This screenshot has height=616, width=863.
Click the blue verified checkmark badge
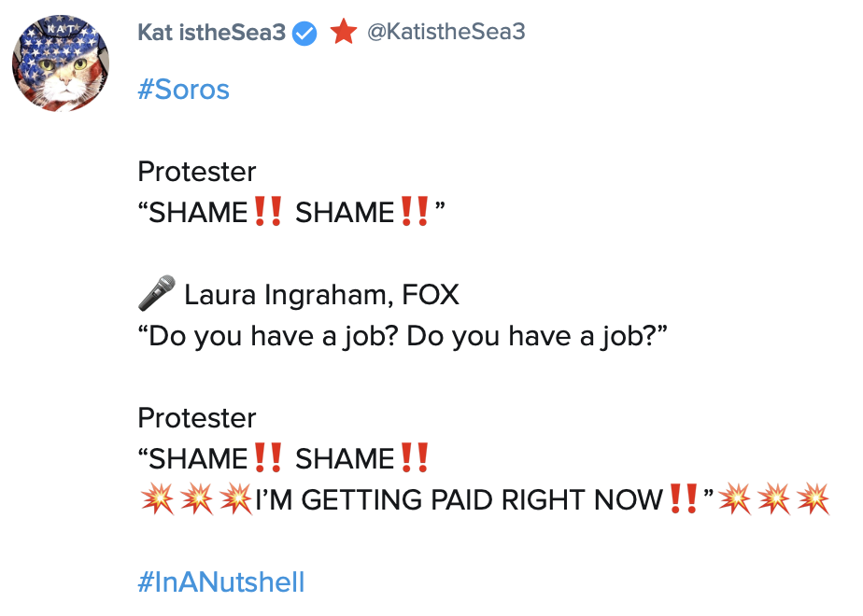point(305,34)
